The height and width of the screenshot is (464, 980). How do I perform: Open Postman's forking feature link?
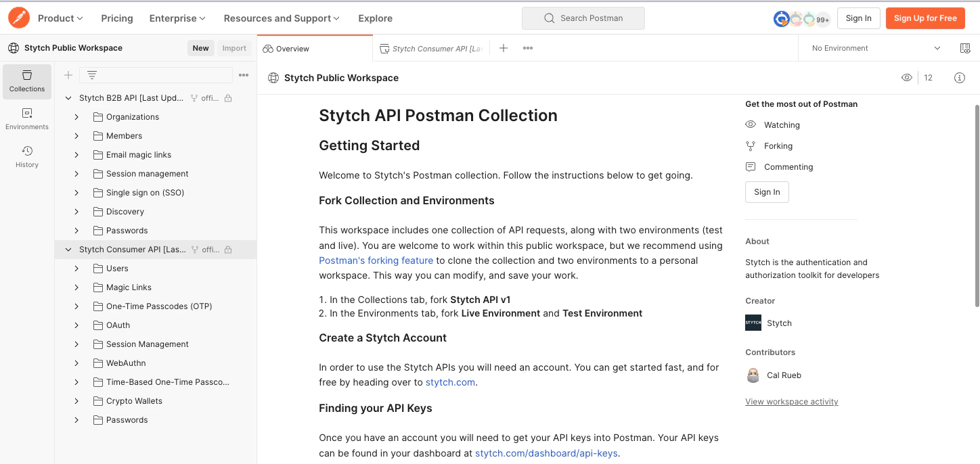tap(376, 260)
